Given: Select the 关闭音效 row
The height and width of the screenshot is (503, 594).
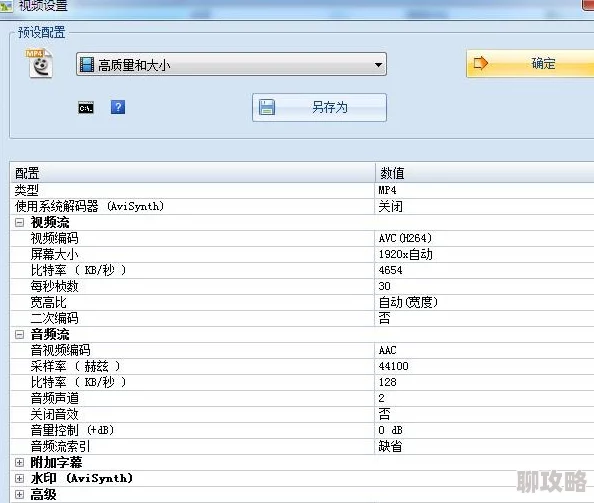Looking at the screenshot, I should pos(302,414).
